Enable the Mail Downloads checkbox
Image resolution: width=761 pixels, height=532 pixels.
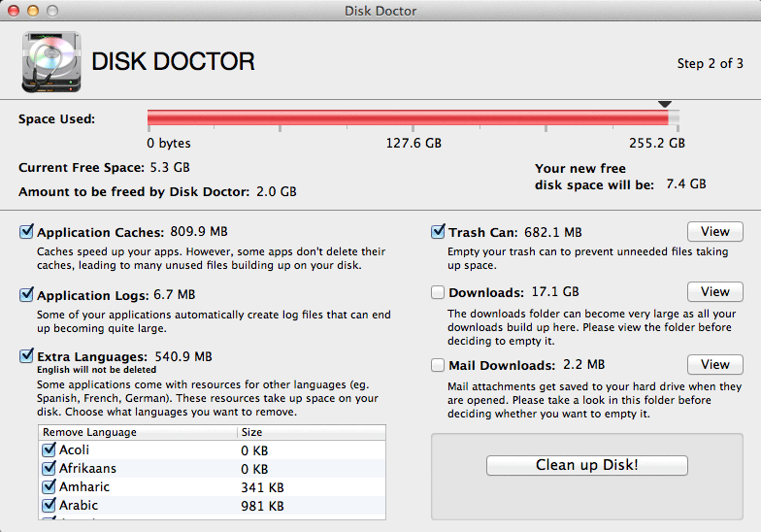click(x=437, y=365)
